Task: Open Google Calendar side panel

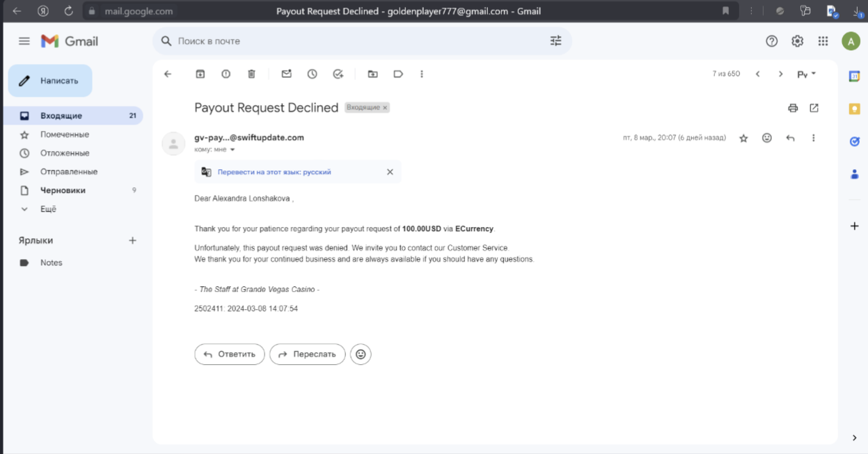Action: tap(854, 77)
